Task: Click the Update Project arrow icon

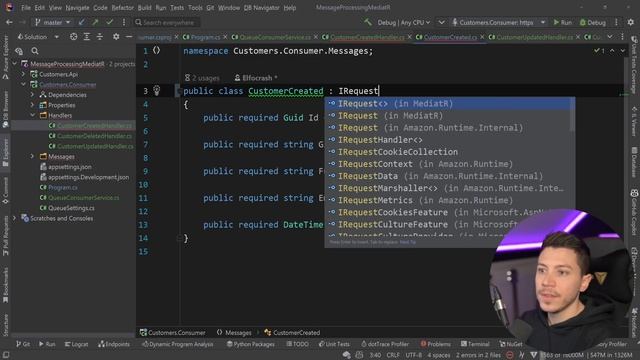Action: coord(82,22)
